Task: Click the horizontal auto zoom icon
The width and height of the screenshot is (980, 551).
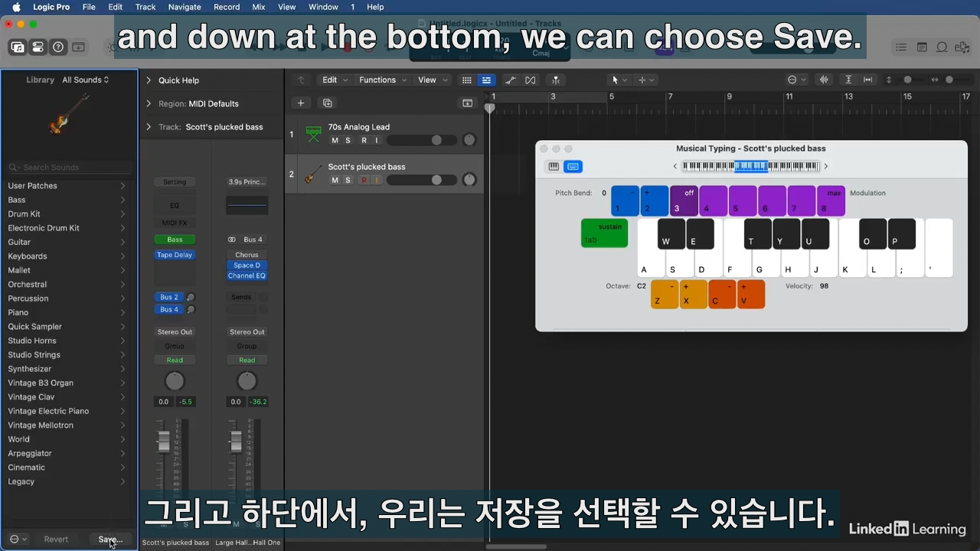Action: coord(867,80)
